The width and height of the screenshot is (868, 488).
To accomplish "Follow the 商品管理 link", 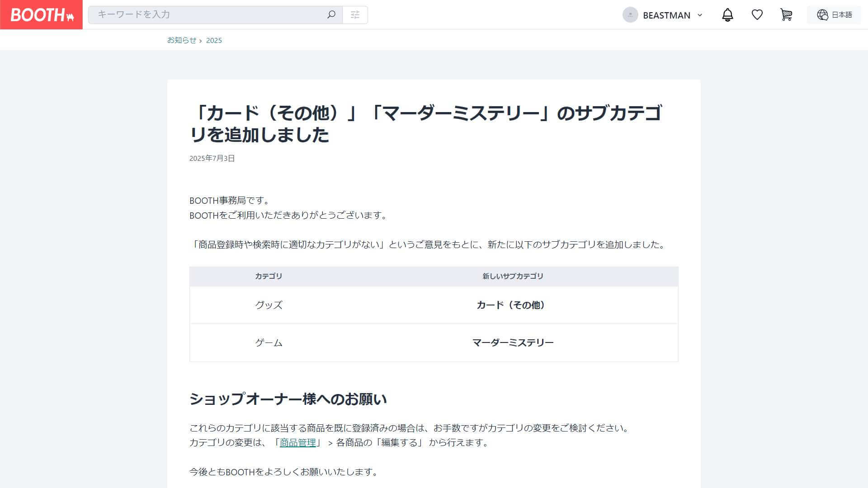I will pos(297,442).
